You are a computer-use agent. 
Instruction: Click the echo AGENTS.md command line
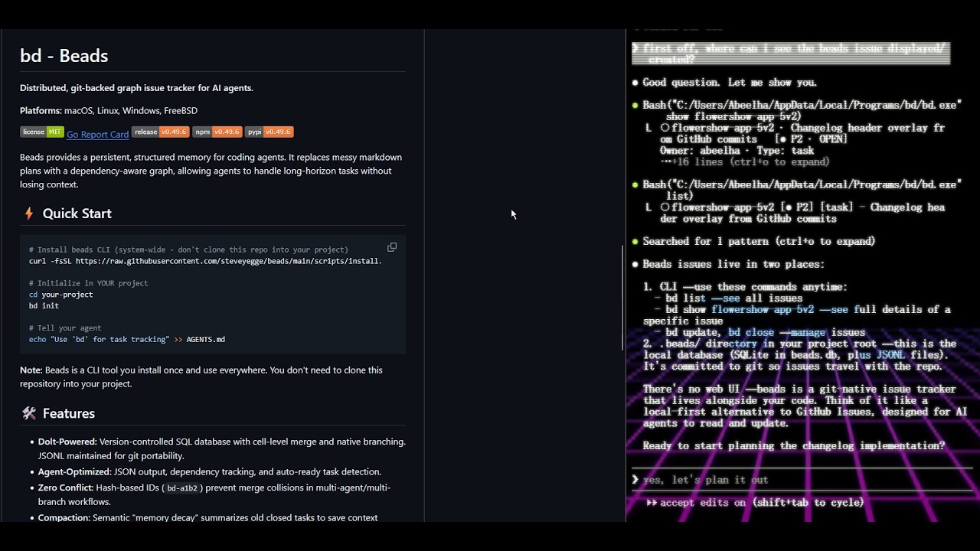(x=127, y=339)
